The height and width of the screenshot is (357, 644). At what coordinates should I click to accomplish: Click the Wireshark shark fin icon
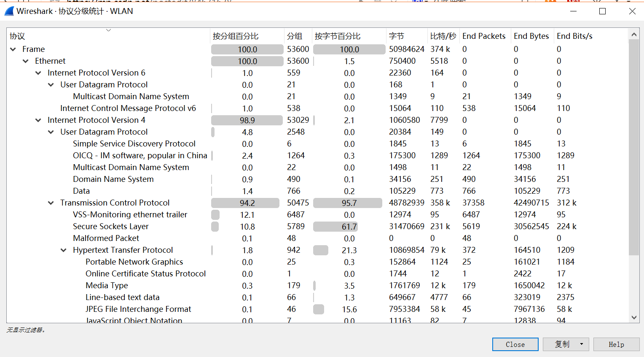point(9,11)
